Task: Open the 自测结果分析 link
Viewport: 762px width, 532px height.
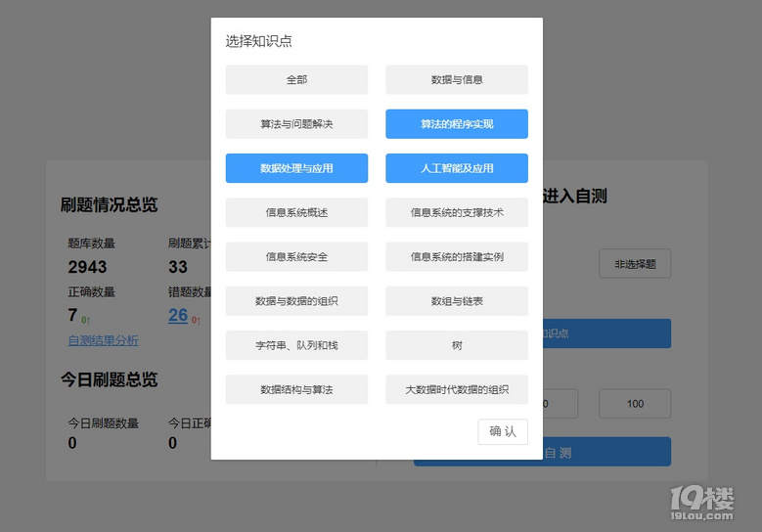Action: click(x=103, y=340)
